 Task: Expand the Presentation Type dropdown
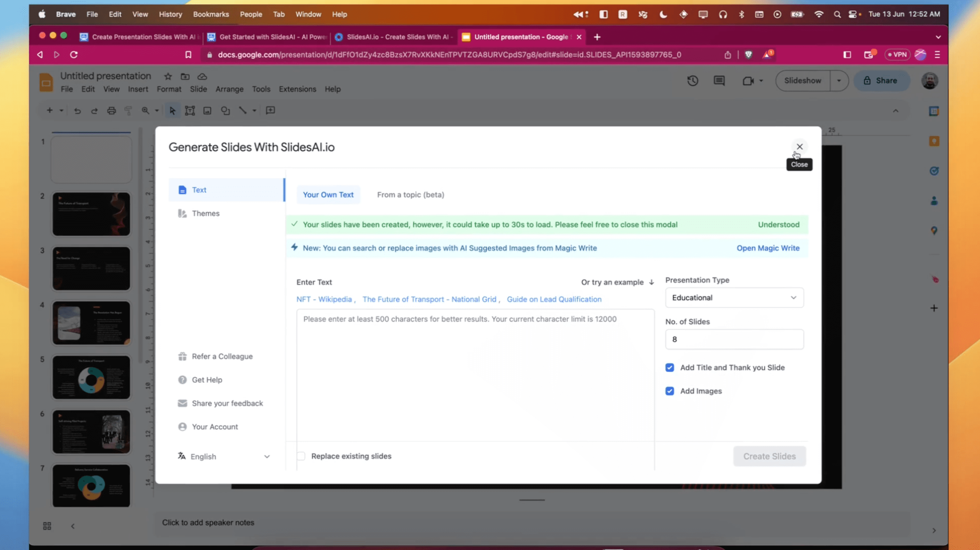(x=732, y=297)
